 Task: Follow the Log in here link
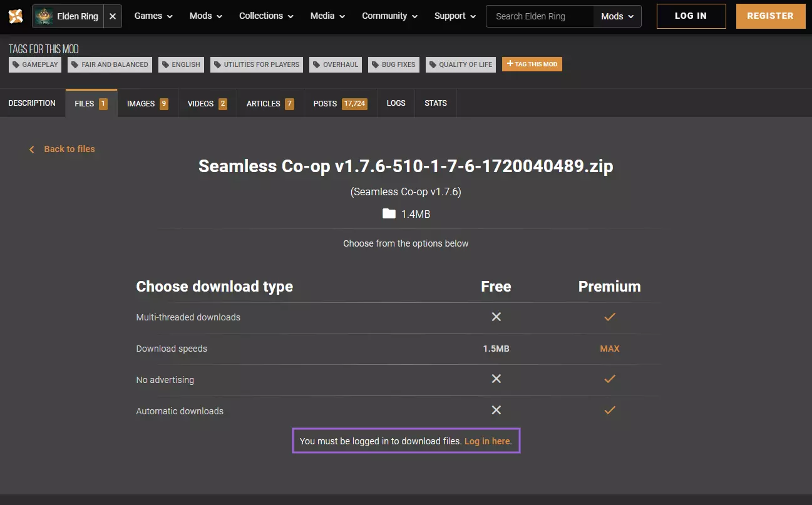487,441
